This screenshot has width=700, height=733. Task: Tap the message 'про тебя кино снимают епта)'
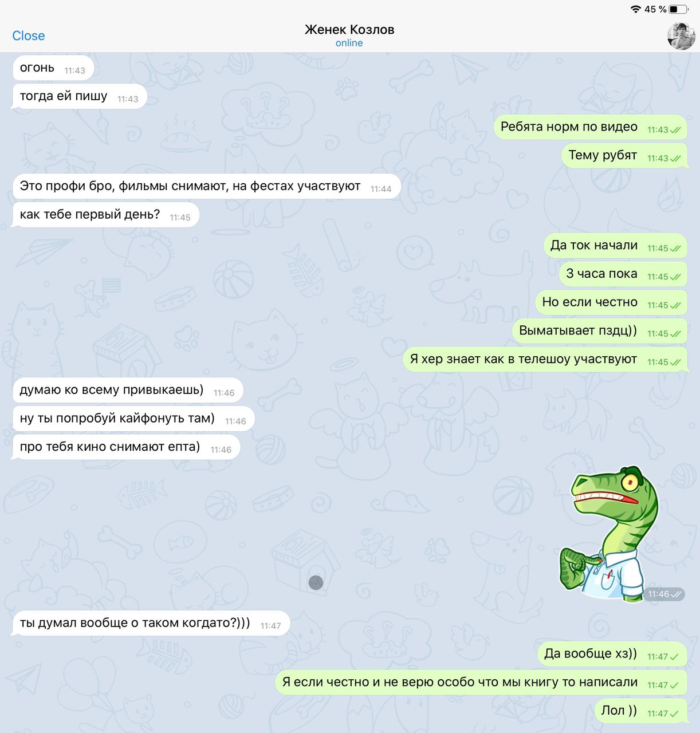[x=126, y=447]
